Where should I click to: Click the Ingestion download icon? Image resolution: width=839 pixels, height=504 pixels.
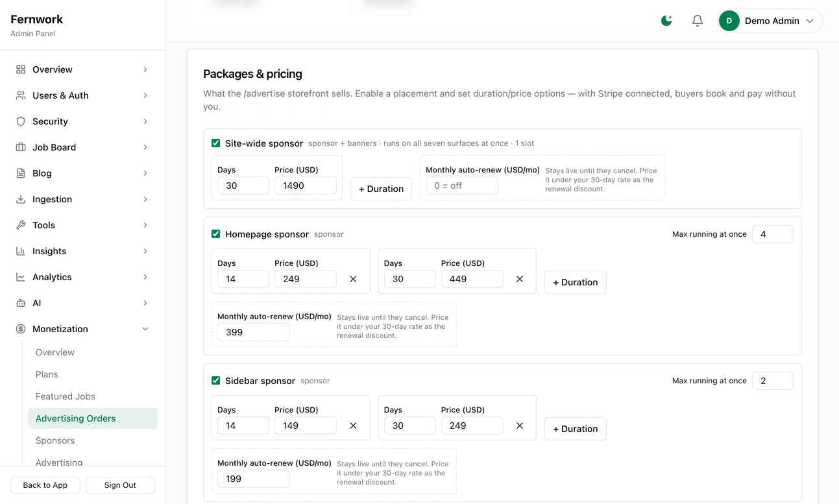pyautogui.click(x=21, y=199)
